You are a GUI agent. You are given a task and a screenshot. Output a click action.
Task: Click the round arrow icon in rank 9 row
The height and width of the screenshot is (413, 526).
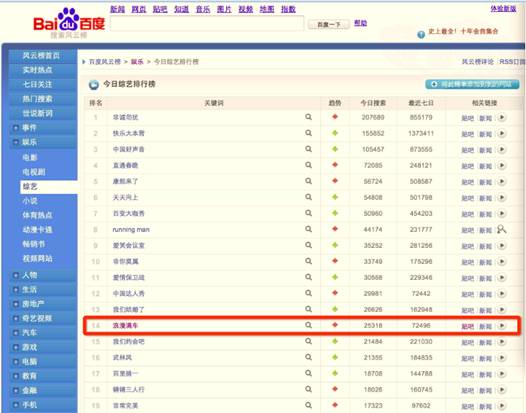pos(502,245)
